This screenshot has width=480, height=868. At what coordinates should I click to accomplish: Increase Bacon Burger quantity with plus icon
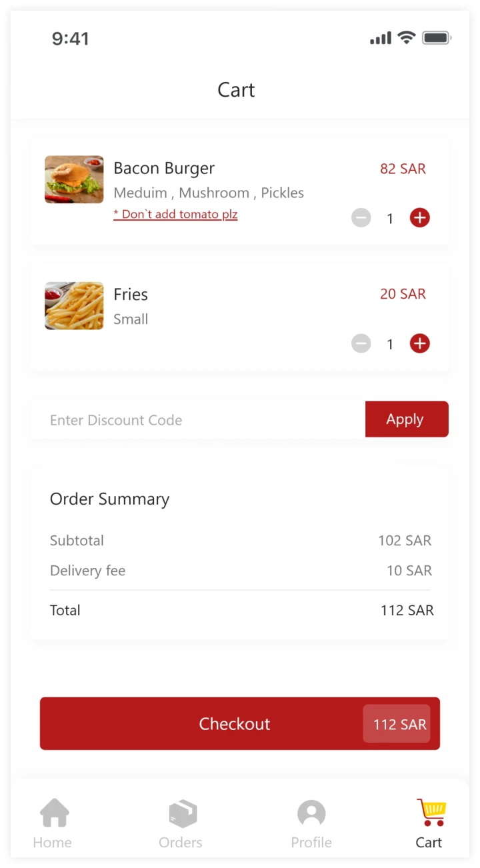tap(419, 217)
